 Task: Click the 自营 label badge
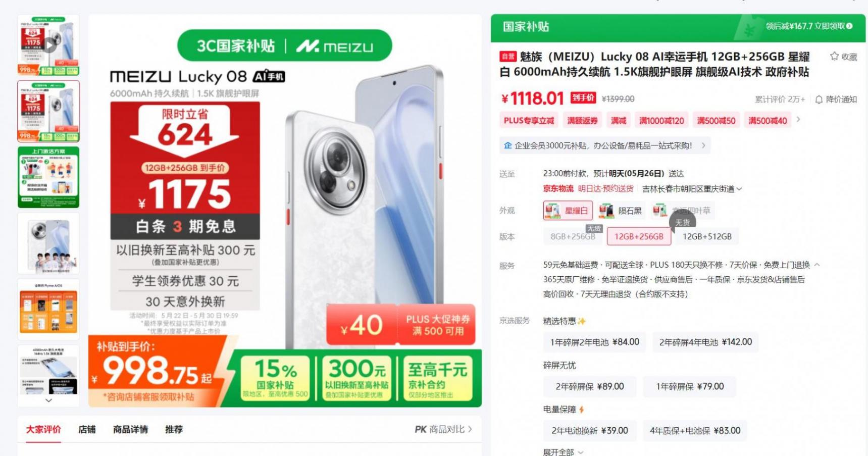coord(508,57)
